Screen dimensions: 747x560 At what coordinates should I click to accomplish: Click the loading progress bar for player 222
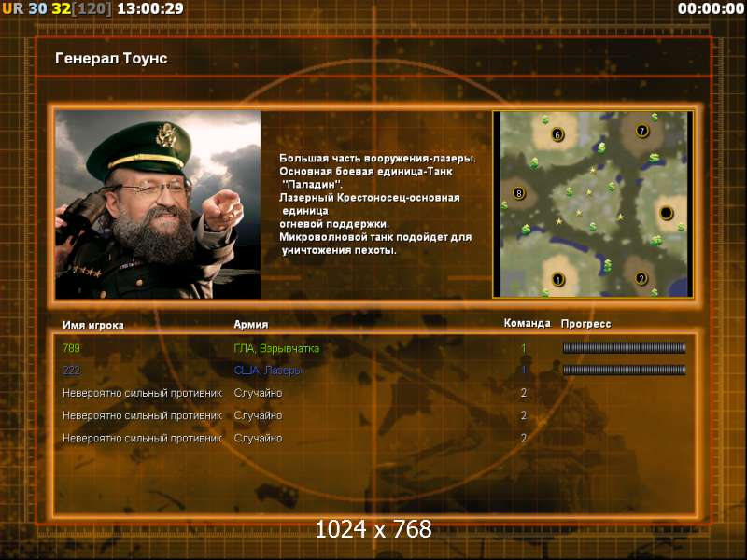(624, 370)
